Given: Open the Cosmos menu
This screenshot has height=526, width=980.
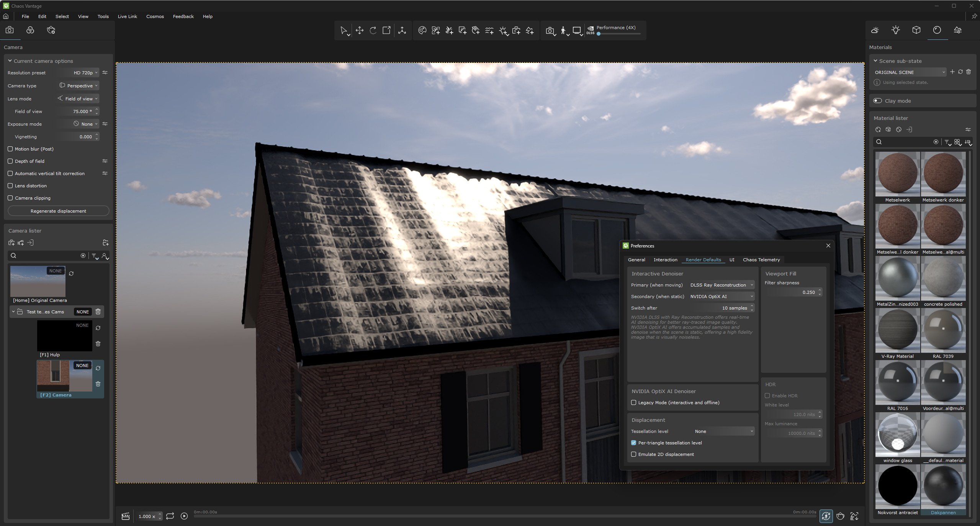Looking at the screenshot, I should point(155,16).
